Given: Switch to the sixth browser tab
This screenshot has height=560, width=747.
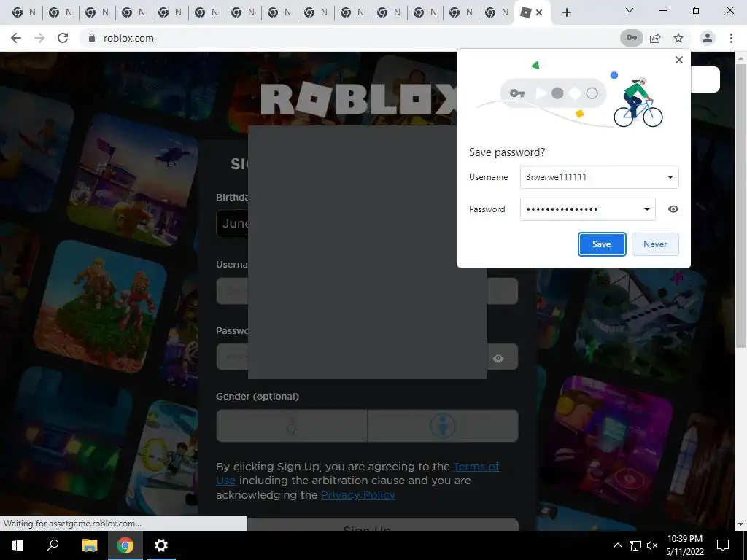Looking at the screenshot, I should tap(206, 12).
